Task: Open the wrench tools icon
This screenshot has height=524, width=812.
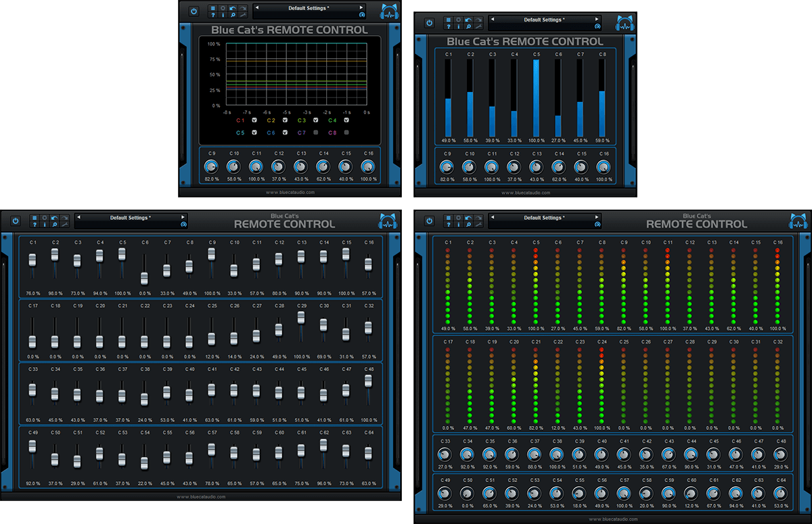Action: tap(243, 15)
